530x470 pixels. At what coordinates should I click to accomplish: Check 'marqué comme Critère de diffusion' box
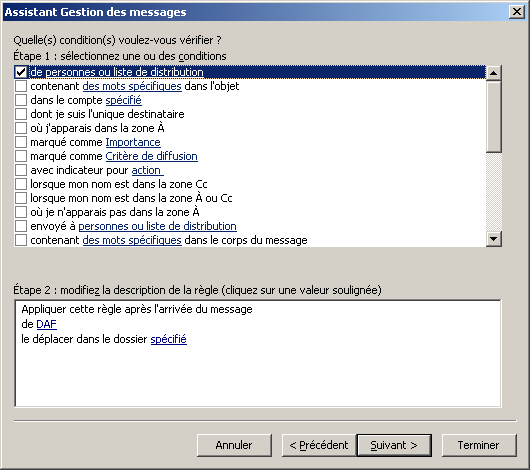pyautogui.click(x=21, y=156)
